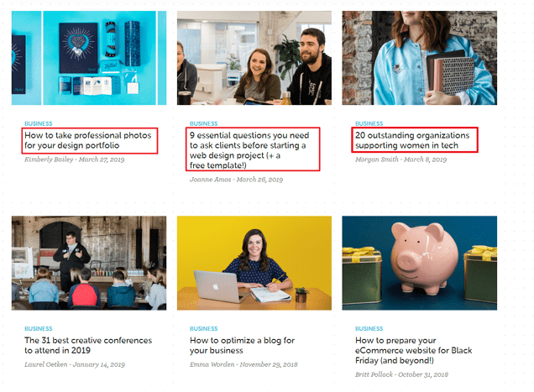This screenshot has width=534, height=392.
Task: Click the woman with laptop on yellow thumbnail
Action: point(254,263)
